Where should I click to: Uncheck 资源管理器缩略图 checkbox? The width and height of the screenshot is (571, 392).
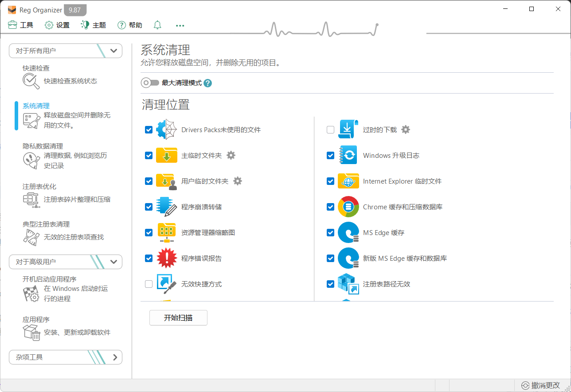coord(149,233)
